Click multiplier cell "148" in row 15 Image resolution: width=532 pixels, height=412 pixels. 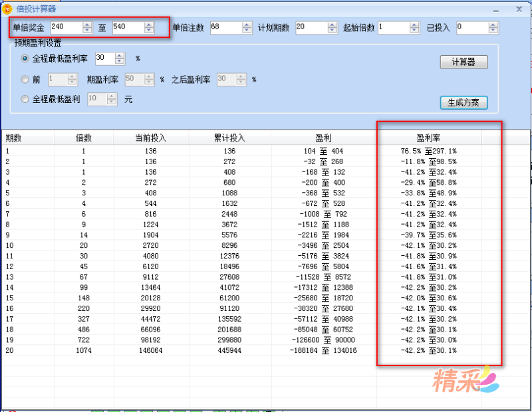point(84,298)
